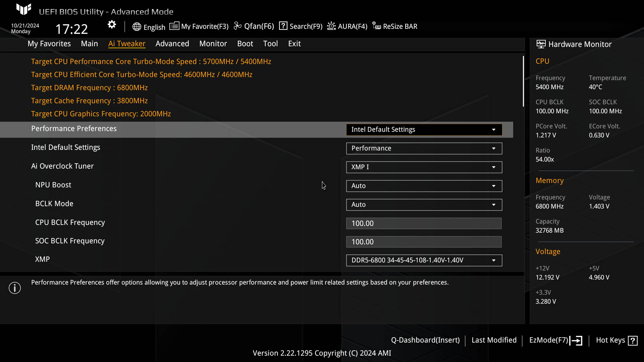This screenshot has width=644, height=362.
Task: Click the Hardware Monitor icon
Action: point(541,44)
